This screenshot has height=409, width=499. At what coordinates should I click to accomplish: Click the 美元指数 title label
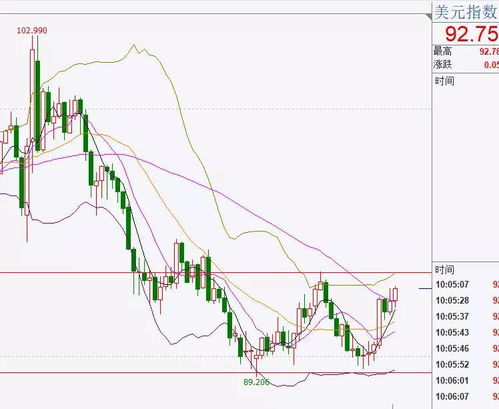pyautogui.click(x=466, y=13)
